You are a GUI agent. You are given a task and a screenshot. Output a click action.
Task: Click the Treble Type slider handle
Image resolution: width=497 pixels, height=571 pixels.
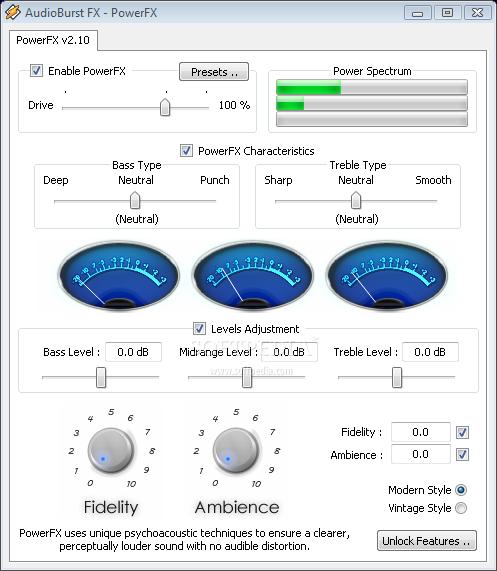pos(356,200)
